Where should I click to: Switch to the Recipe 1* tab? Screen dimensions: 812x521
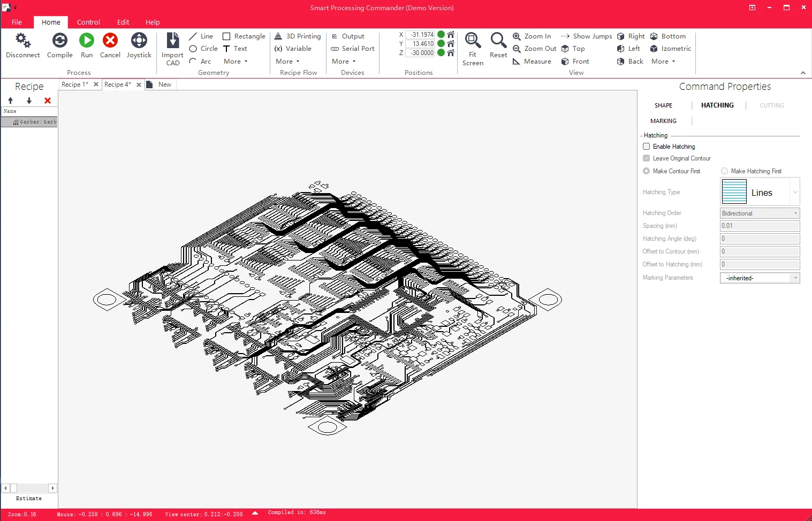pos(75,85)
